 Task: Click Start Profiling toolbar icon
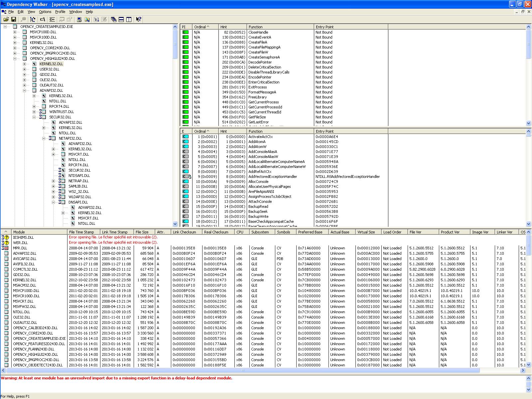96,19
